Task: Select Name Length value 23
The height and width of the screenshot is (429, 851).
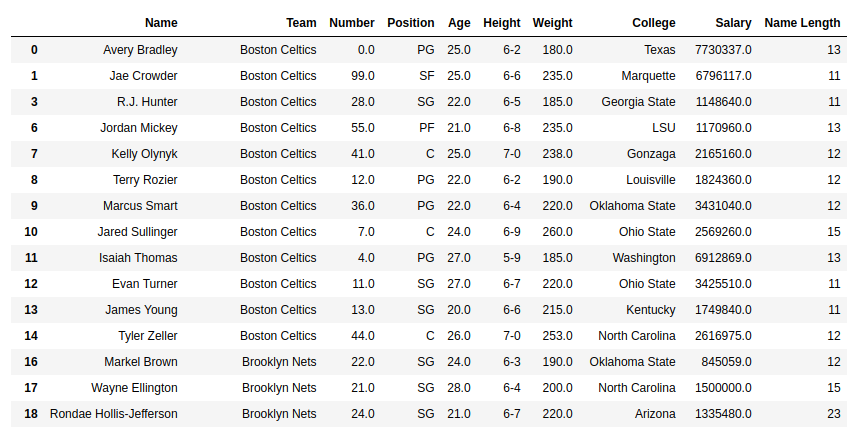Action: (x=834, y=414)
